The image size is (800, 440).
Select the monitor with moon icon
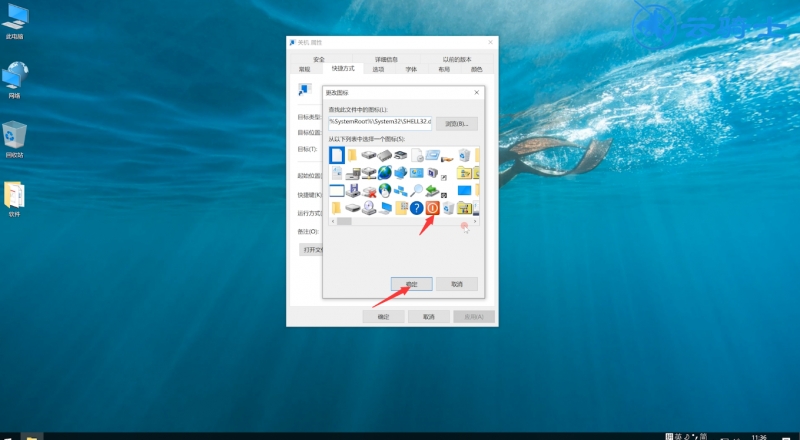[x=433, y=173]
